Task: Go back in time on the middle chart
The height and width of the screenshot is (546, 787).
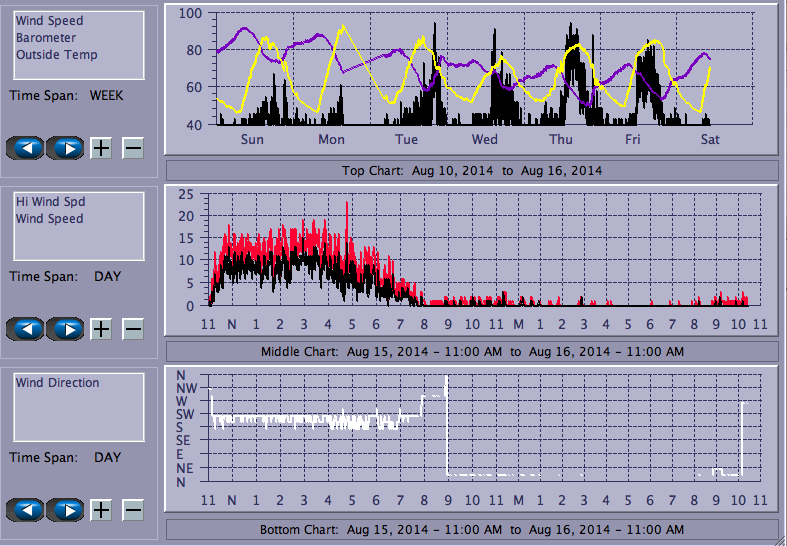Action: [26, 329]
